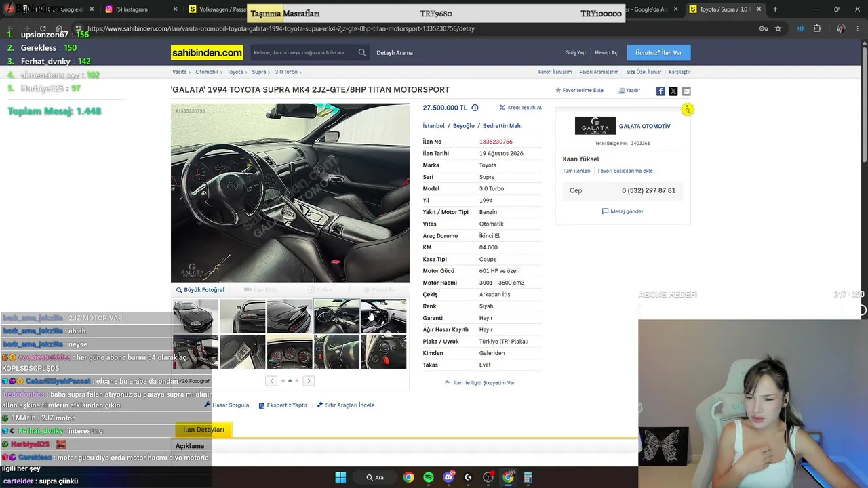Viewport: 868px width, 488px height.
Task: Open Sıfır Araçları İncele link
Action: [346, 405]
